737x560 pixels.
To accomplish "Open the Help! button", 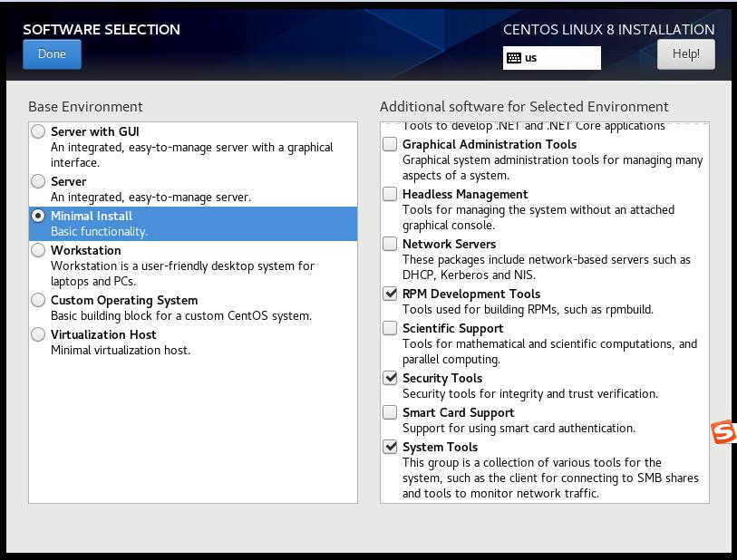I will 685,54.
